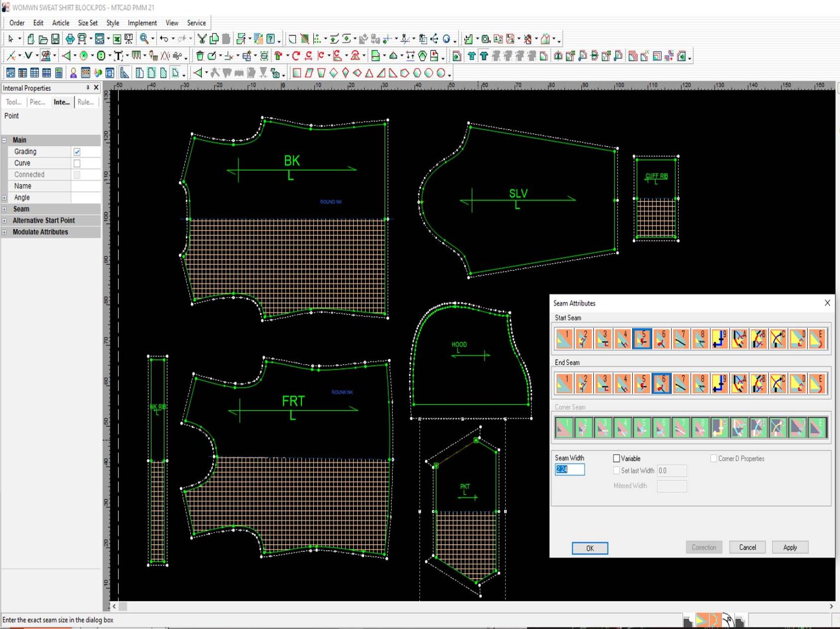Choose End Seam type 7 icon
The image size is (840, 629).
point(681,384)
